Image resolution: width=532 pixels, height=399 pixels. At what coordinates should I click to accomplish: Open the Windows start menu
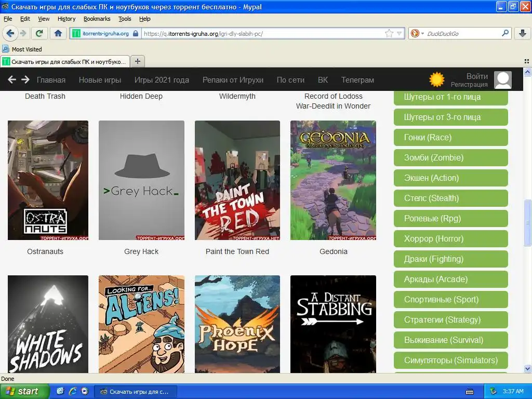click(x=24, y=391)
